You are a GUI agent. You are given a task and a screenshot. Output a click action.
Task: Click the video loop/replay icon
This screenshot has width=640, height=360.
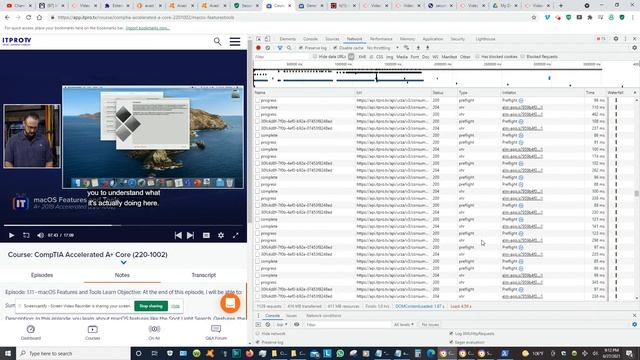click(x=26, y=235)
